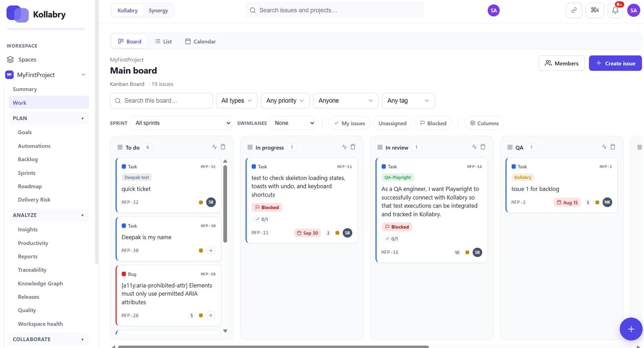
Task: Click the board horizontal scrollbar
Action: pyautogui.click(x=273, y=346)
